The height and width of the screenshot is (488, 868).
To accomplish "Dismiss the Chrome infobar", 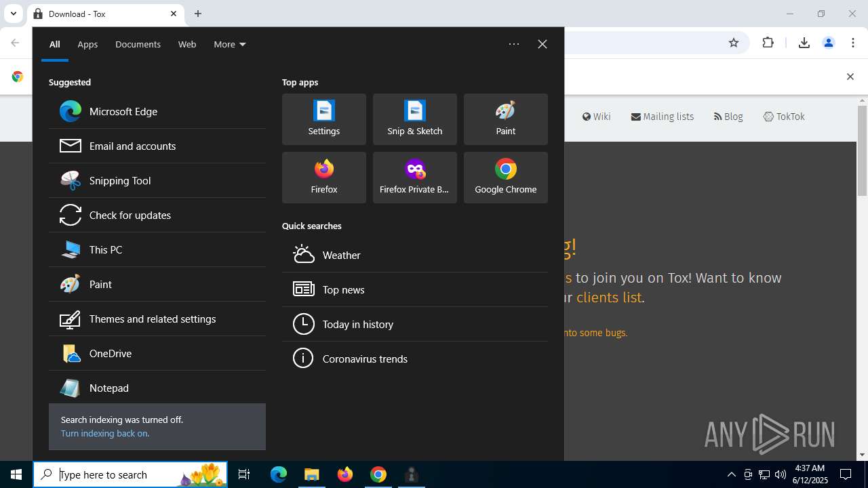I will click(x=850, y=77).
